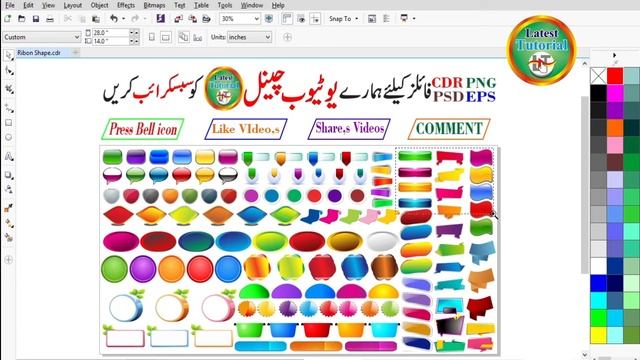This screenshot has width=640, height=360.
Task: Click the vertical scrollbar up arrow
Action: [x=584, y=64]
